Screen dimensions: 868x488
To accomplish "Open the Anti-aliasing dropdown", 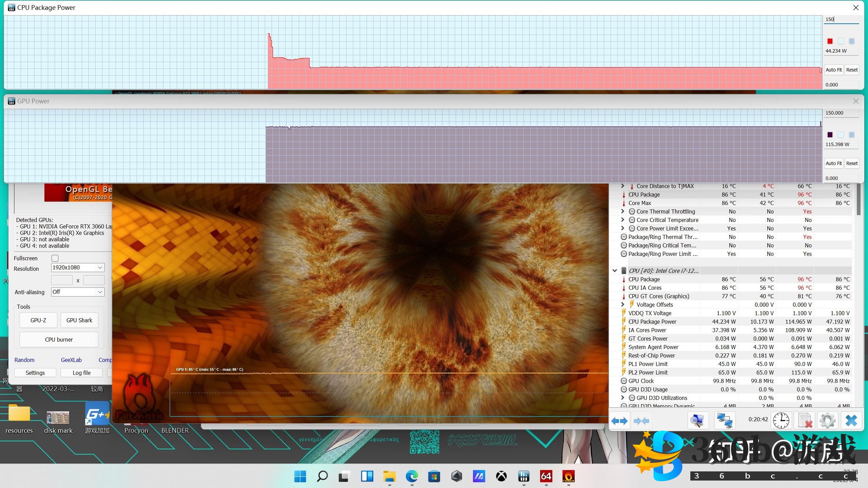I will [78, 292].
